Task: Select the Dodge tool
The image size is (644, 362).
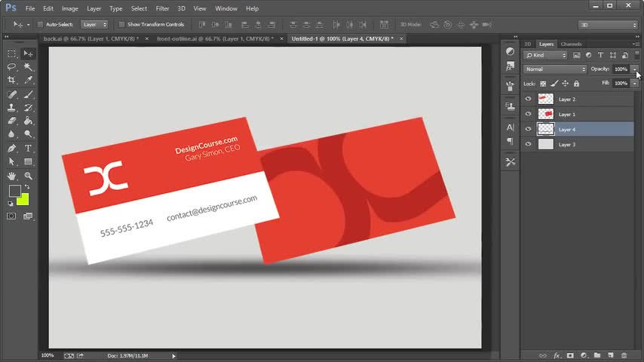Action: coord(28,134)
